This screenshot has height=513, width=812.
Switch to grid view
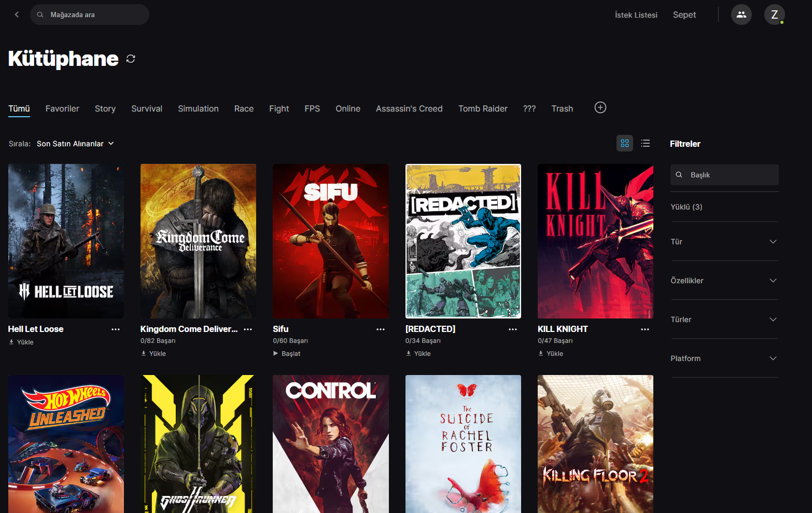(x=625, y=143)
